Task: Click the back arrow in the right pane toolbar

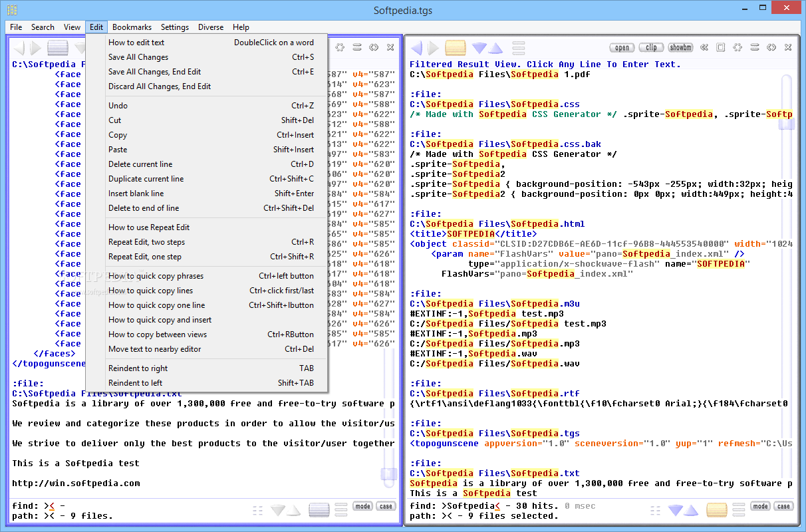Action: pyautogui.click(x=416, y=48)
